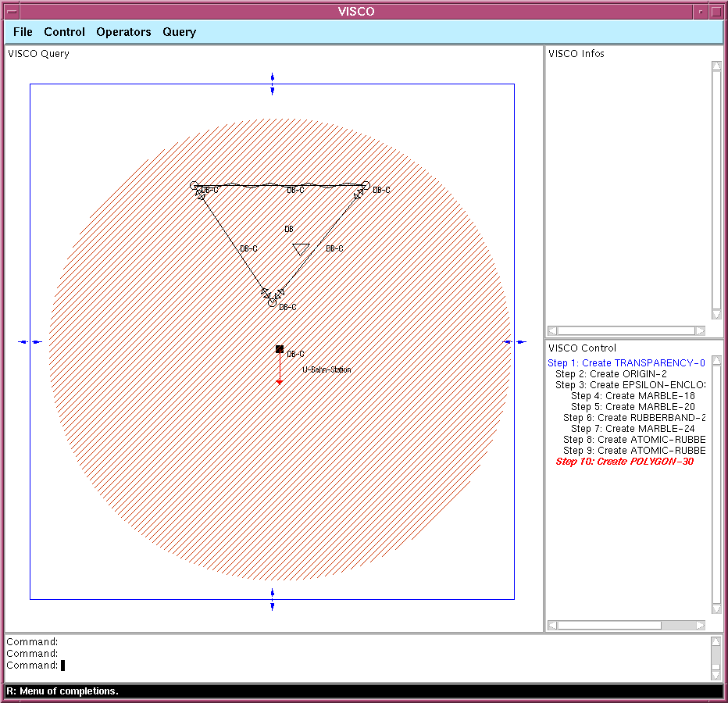This screenshot has height=703, width=728.
Task: Open the Query menu
Action: point(179,33)
